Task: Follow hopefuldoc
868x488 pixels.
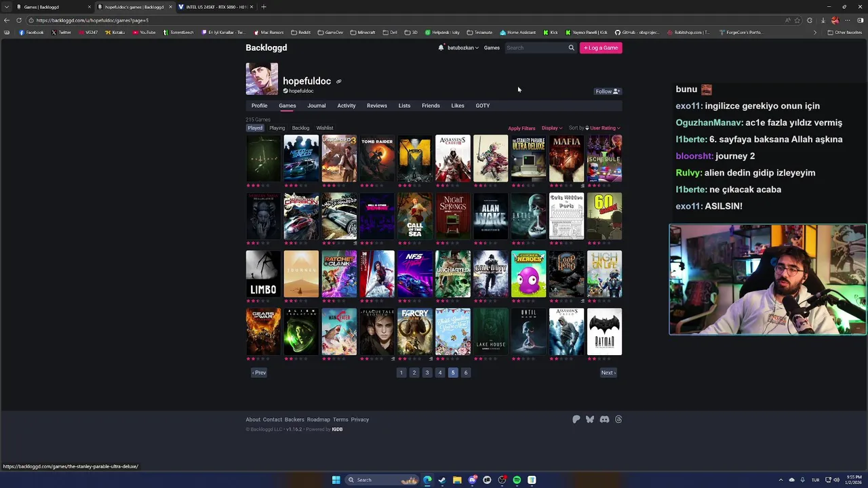Action: pos(608,91)
